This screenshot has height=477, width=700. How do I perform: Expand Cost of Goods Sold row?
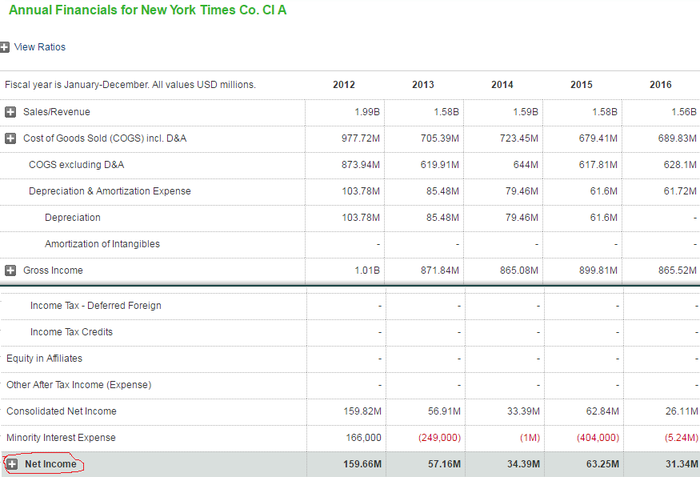click(x=11, y=138)
